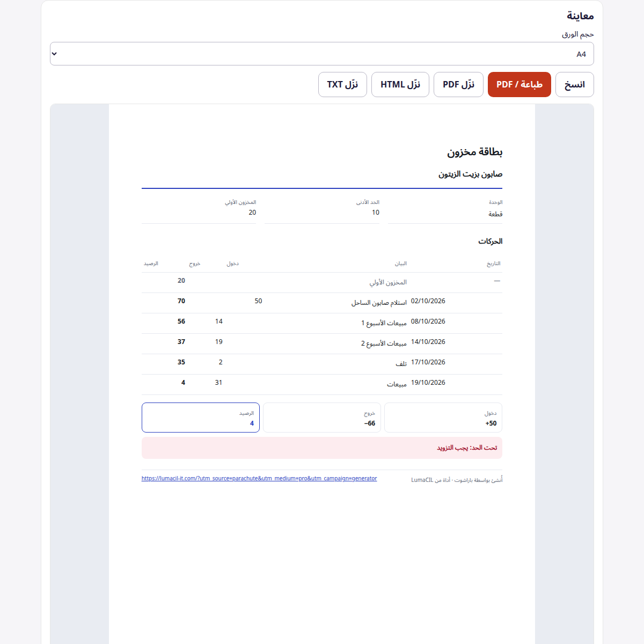Open the lumacil-it.com footer link
The width and height of the screenshot is (644, 644).
click(259, 478)
